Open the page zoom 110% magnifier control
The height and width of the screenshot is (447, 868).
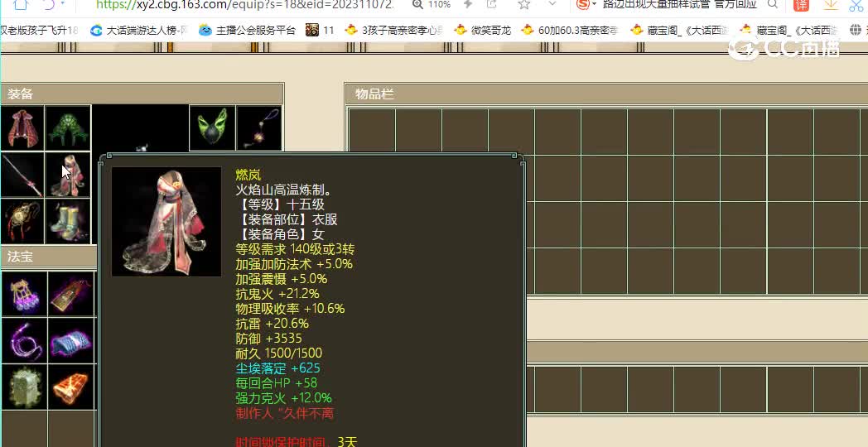[x=432, y=4]
